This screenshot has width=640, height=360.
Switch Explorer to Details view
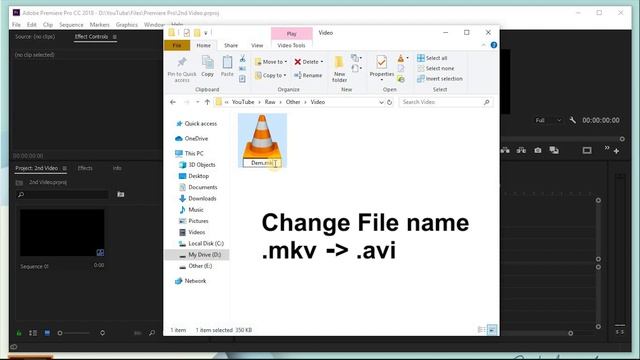(482, 330)
